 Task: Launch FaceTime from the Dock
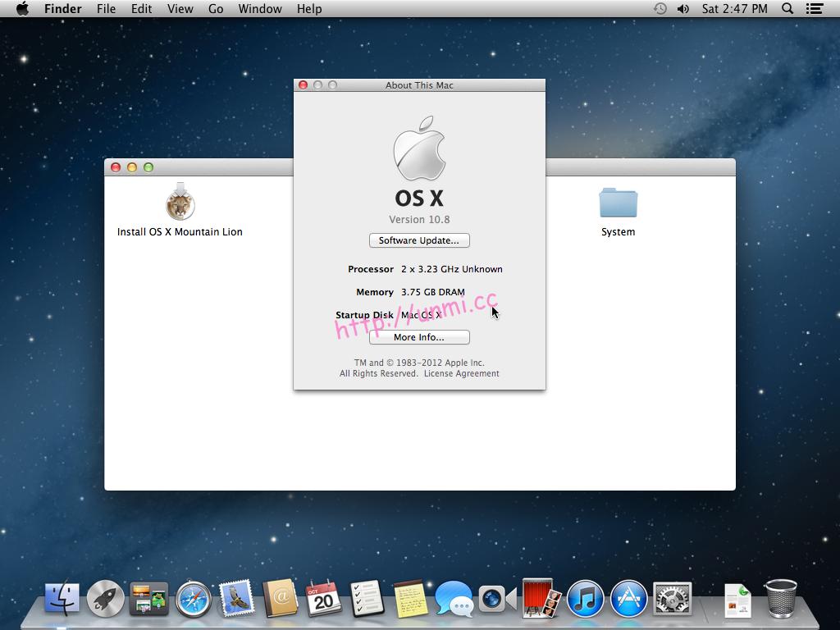coord(496,599)
